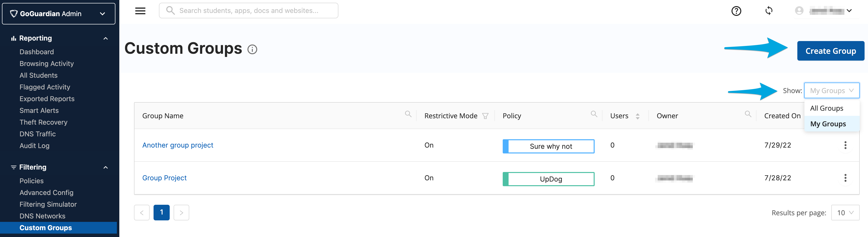Go to Policies in the sidebar
The width and height of the screenshot is (868, 237).
(x=31, y=181)
